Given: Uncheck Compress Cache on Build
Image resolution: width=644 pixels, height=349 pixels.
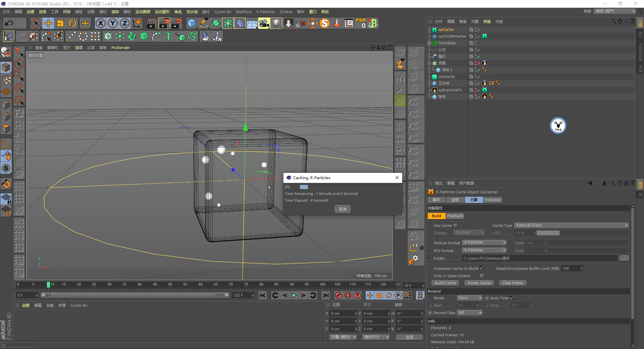Looking at the screenshot, I should point(482,268).
